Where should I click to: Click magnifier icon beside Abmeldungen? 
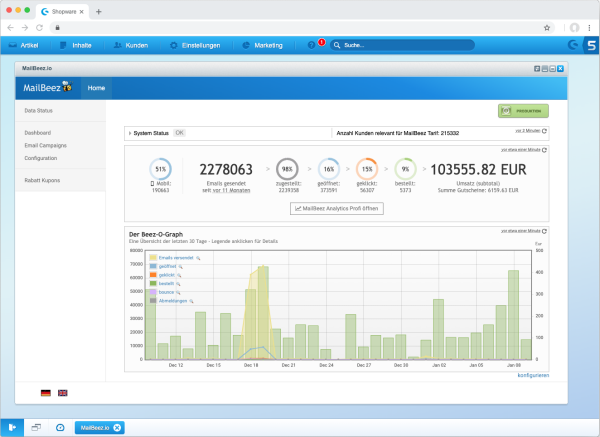191,301
